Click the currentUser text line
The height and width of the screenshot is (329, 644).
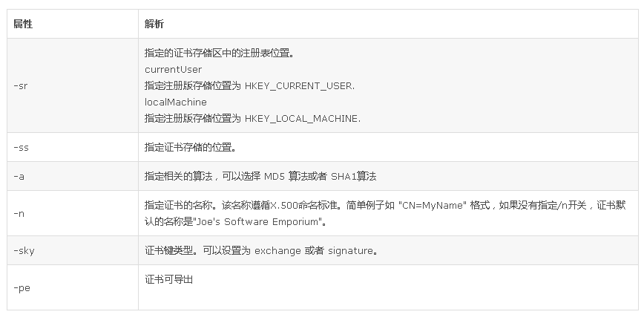pyautogui.click(x=173, y=70)
